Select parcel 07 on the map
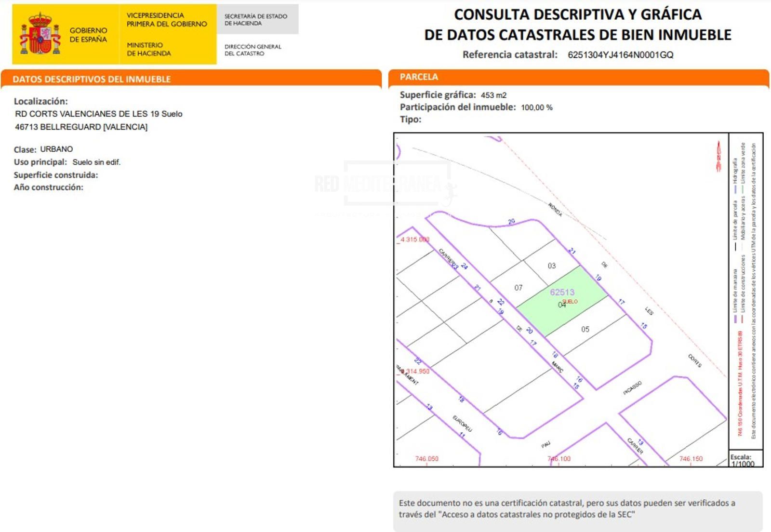Screen dimensions: 771x532 pos(518,288)
